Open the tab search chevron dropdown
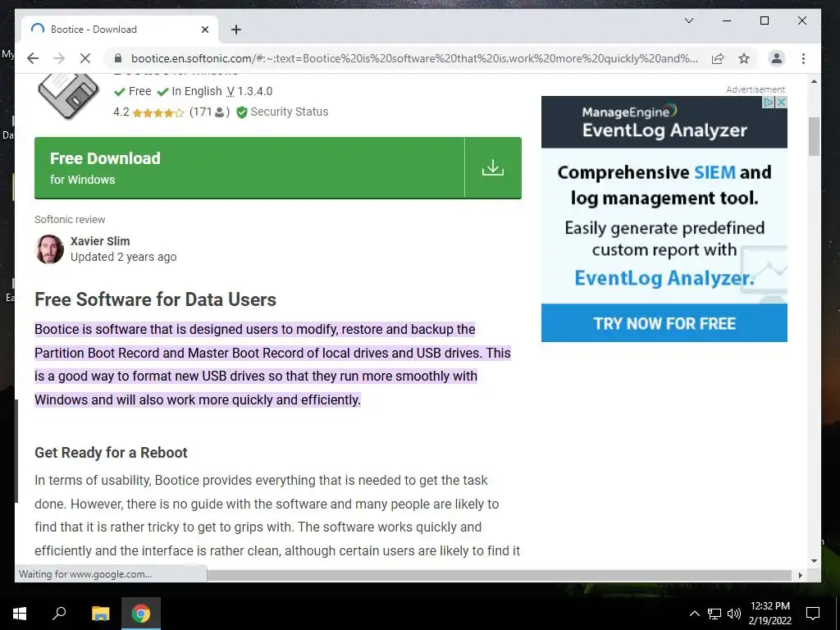This screenshot has height=630, width=840. click(689, 21)
